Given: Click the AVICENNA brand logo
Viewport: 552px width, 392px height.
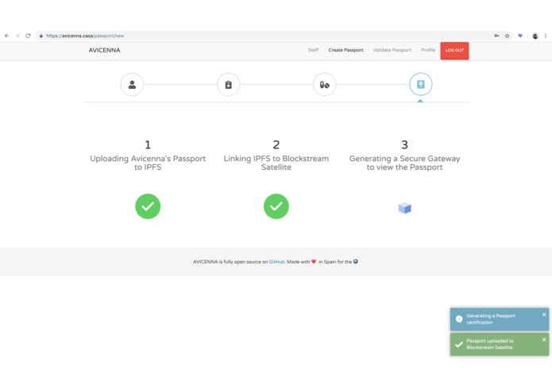Looking at the screenshot, I should (104, 50).
